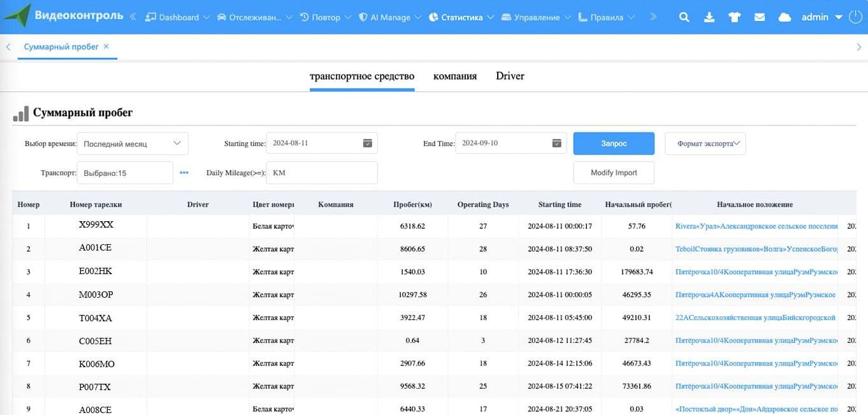
Task: Open location link for plate X999XX
Action: [x=756, y=226]
